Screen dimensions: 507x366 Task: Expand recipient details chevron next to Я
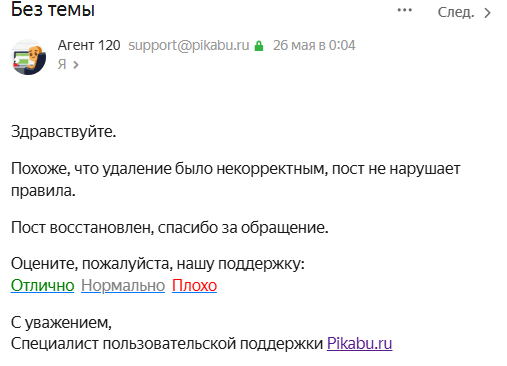[76, 64]
